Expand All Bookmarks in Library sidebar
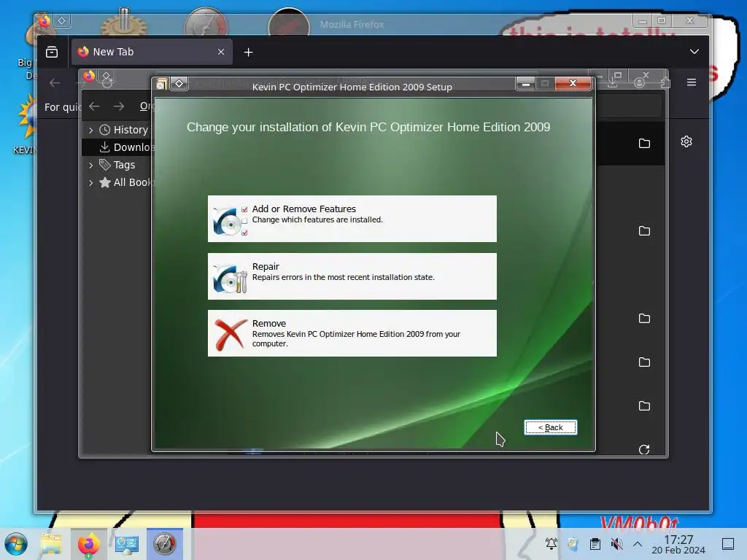Viewport: 747px width, 560px height. [x=90, y=182]
